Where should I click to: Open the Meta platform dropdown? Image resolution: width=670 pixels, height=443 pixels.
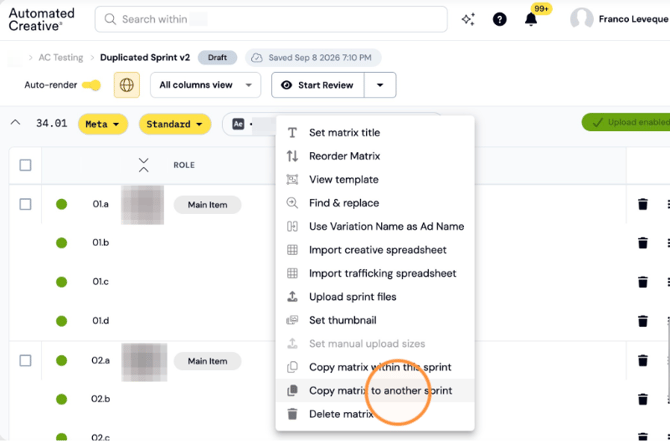pos(103,124)
